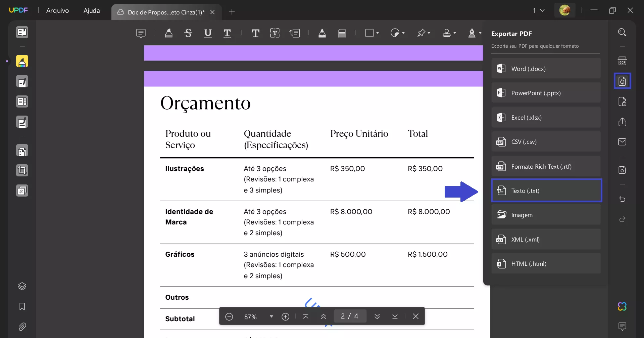644x338 pixels.
Task: Open the OCR panel
Action: click(x=623, y=61)
